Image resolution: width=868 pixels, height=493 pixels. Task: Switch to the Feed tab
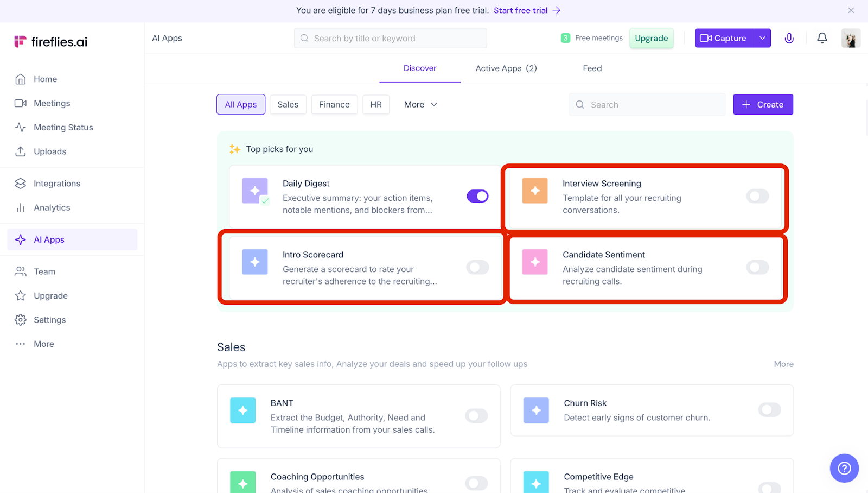click(x=592, y=68)
